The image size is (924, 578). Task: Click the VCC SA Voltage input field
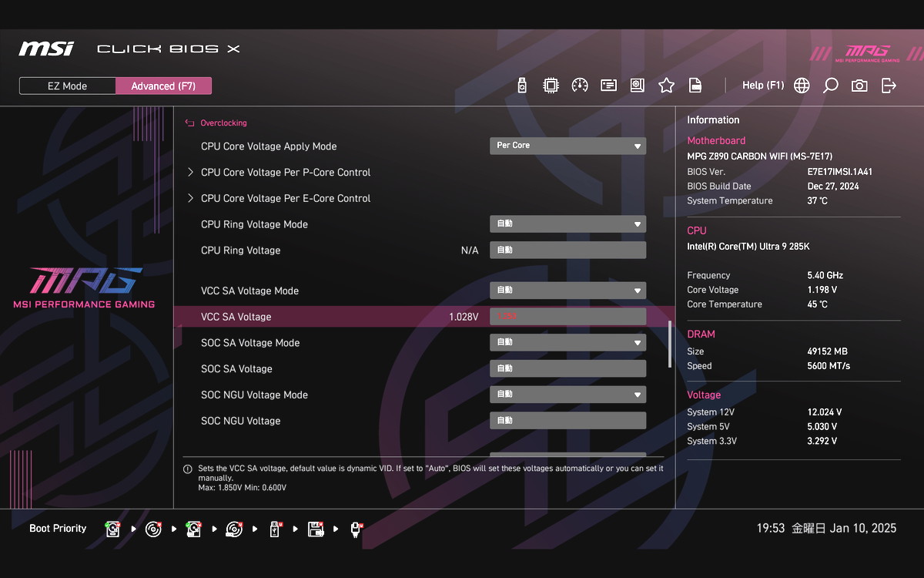click(x=567, y=317)
